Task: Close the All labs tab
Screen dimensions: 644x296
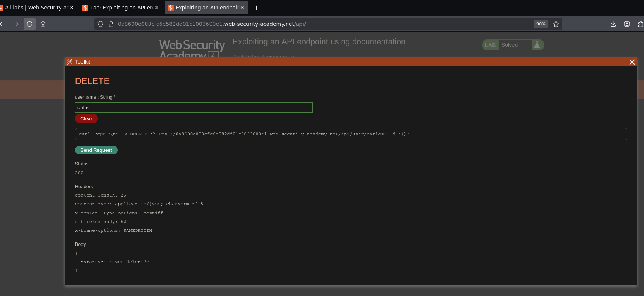Action: 72,8
